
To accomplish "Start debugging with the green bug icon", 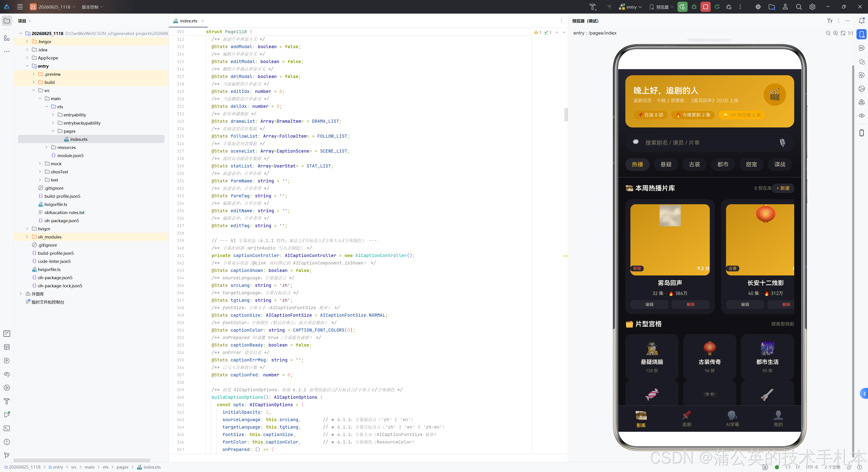I will [x=694, y=7].
